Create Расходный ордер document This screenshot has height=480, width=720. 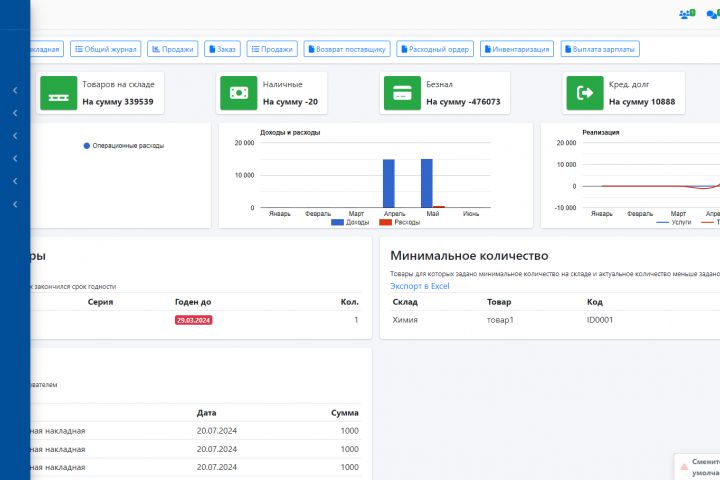click(435, 49)
